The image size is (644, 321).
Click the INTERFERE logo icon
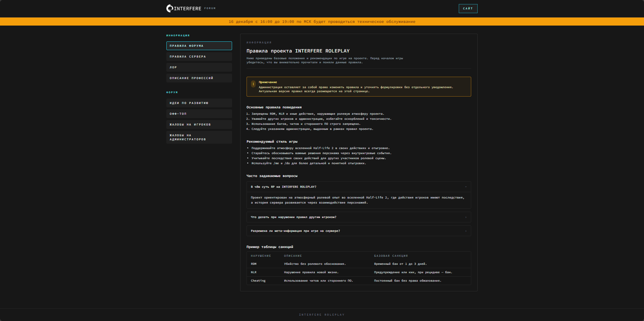pos(169,8)
